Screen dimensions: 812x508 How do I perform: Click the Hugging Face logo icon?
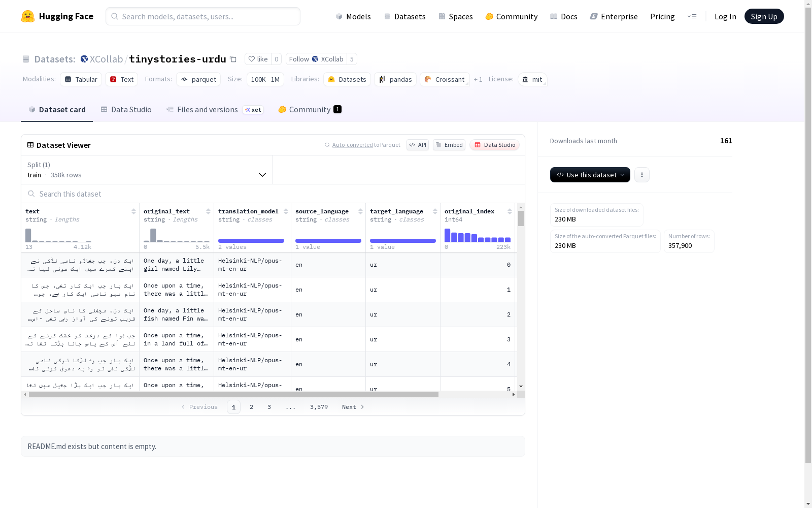(28, 16)
